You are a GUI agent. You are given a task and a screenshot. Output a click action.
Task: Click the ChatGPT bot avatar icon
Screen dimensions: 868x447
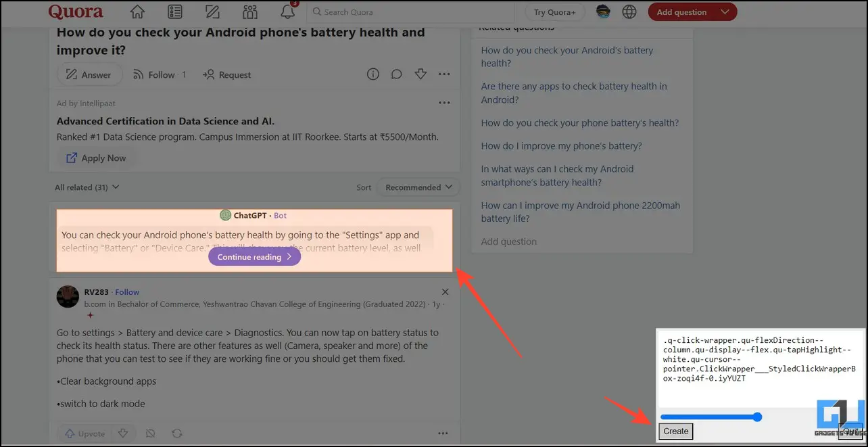[226, 215]
